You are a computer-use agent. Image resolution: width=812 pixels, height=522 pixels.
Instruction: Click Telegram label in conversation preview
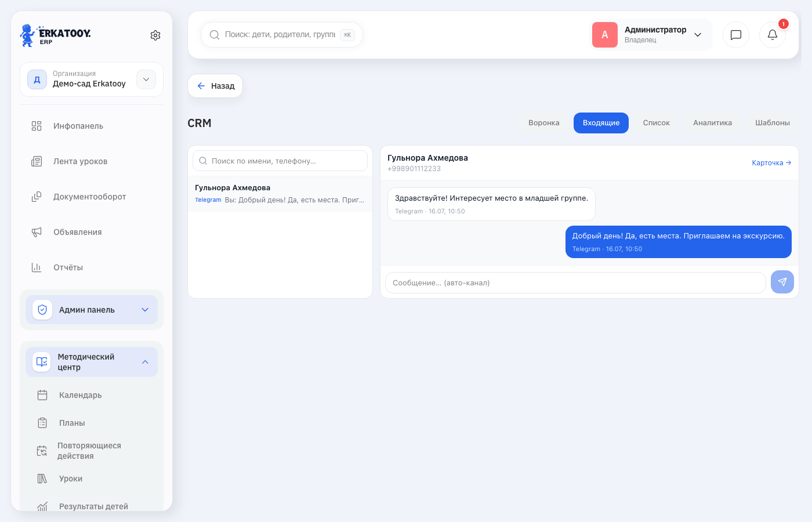(x=208, y=200)
